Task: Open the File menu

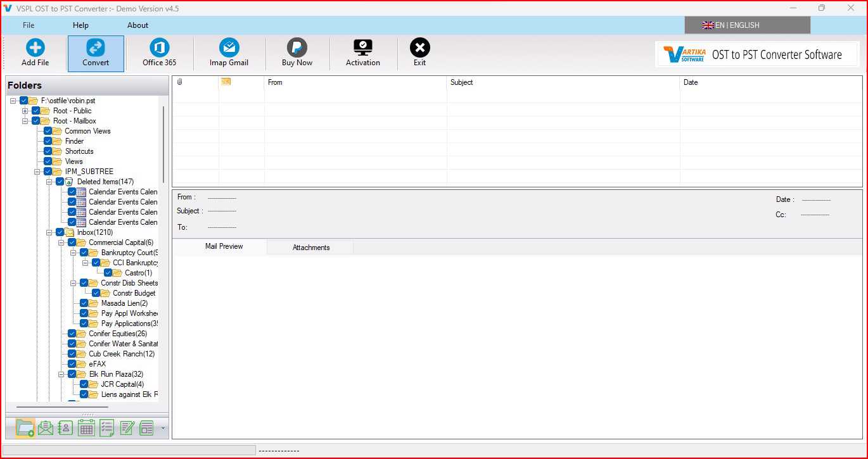Action: (29, 25)
